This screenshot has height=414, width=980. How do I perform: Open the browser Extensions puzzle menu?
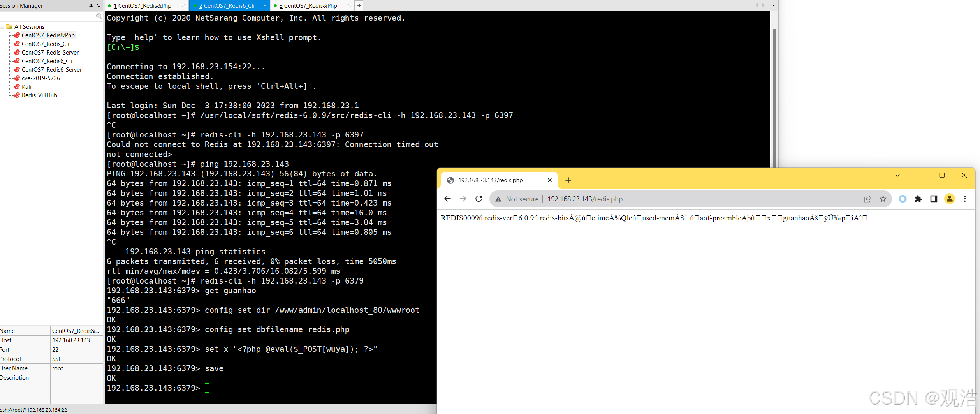pyautogui.click(x=918, y=199)
